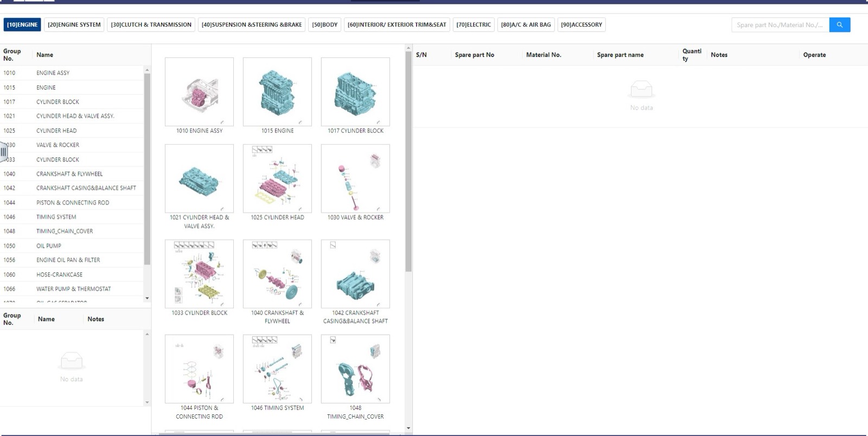The width and height of the screenshot is (868, 436).
Task: Select list row 1056 ENGINE OIL PAN & FILTER
Action: point(72,260)
